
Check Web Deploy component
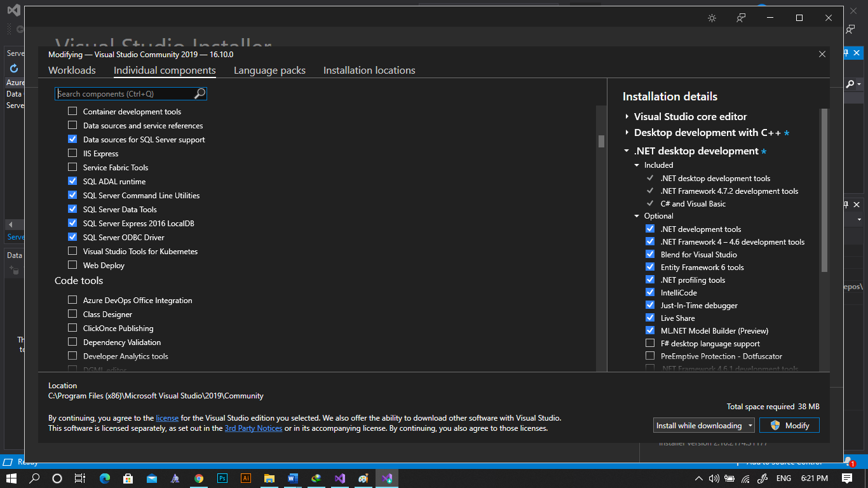72,265
